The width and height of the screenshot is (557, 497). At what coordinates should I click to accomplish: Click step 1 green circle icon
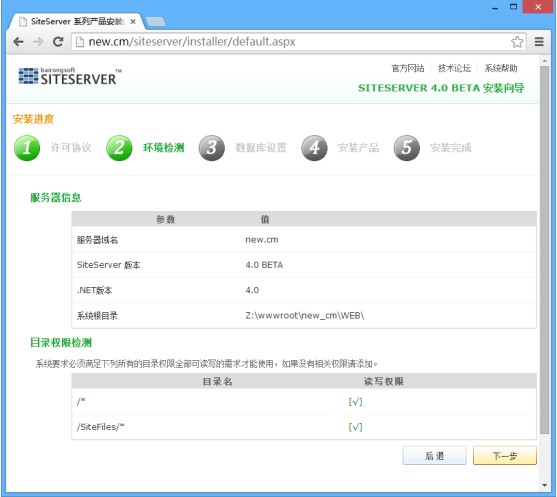(27, 148)
